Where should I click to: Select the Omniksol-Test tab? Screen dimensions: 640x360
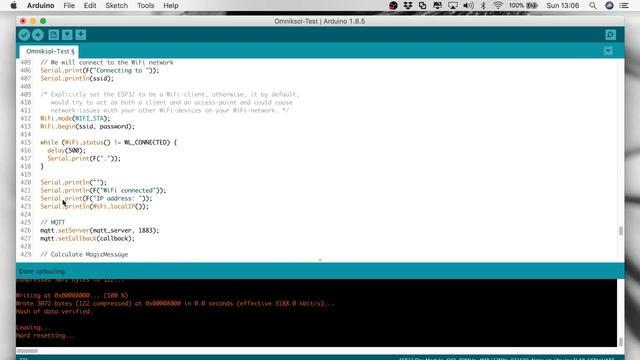(50, 51)
